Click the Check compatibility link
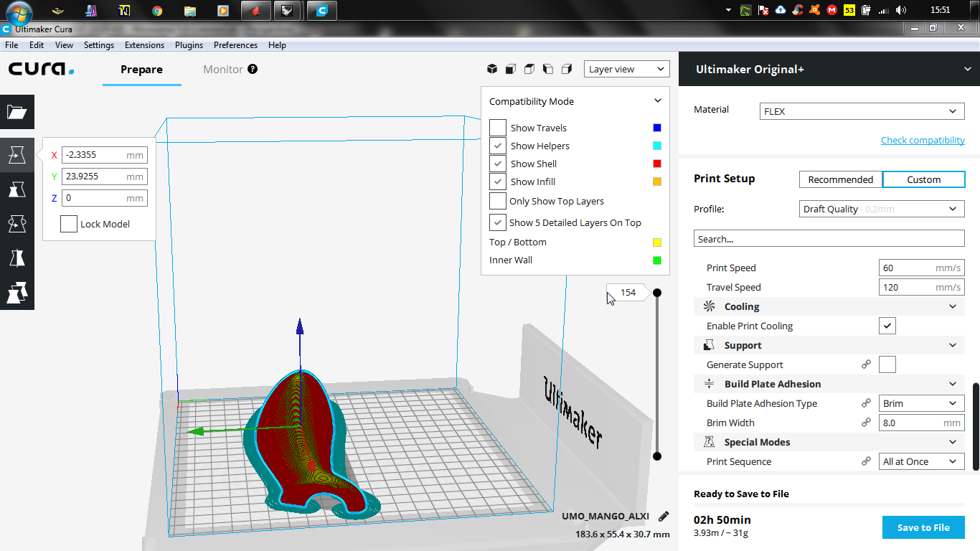 coord(923,140)
